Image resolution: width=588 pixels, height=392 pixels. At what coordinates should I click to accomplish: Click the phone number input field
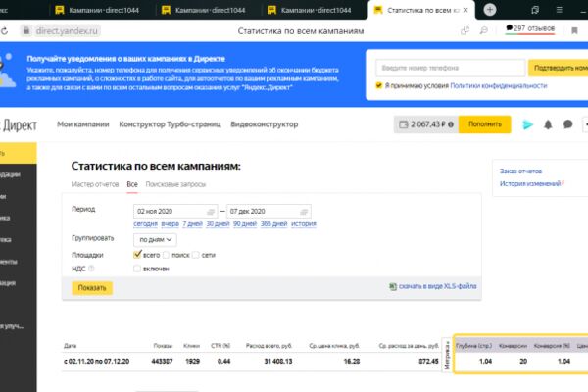450,68
